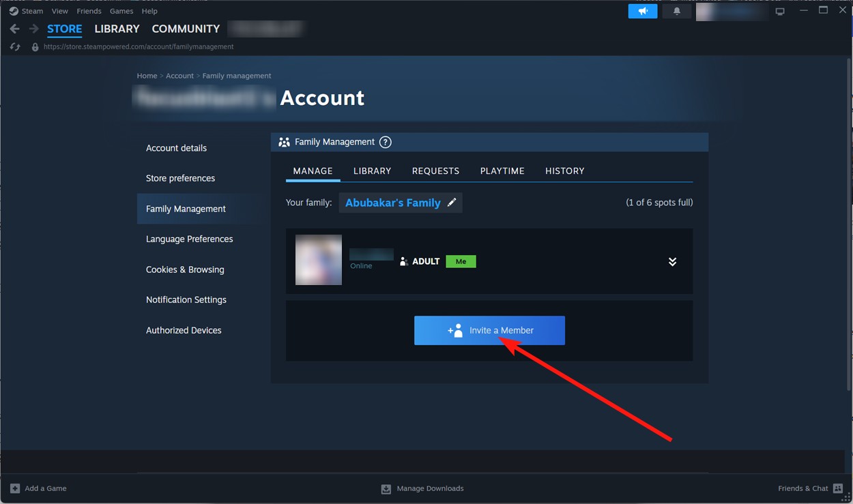
Task: Expand the member details chevron
Action: 672,261
